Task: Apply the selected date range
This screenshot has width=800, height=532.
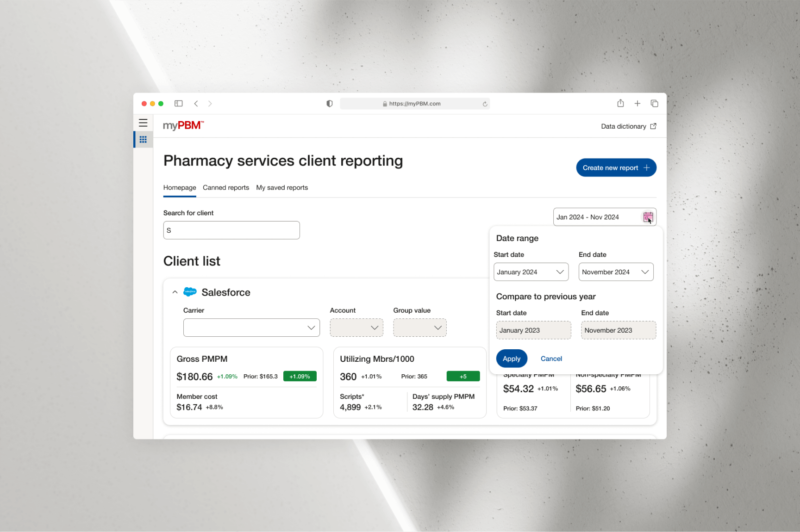Action: tap(512, 359)
